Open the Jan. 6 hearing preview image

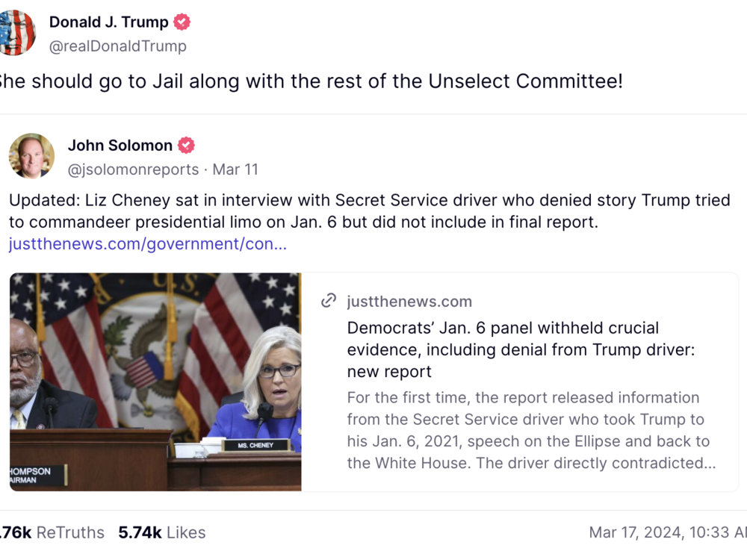155,382
